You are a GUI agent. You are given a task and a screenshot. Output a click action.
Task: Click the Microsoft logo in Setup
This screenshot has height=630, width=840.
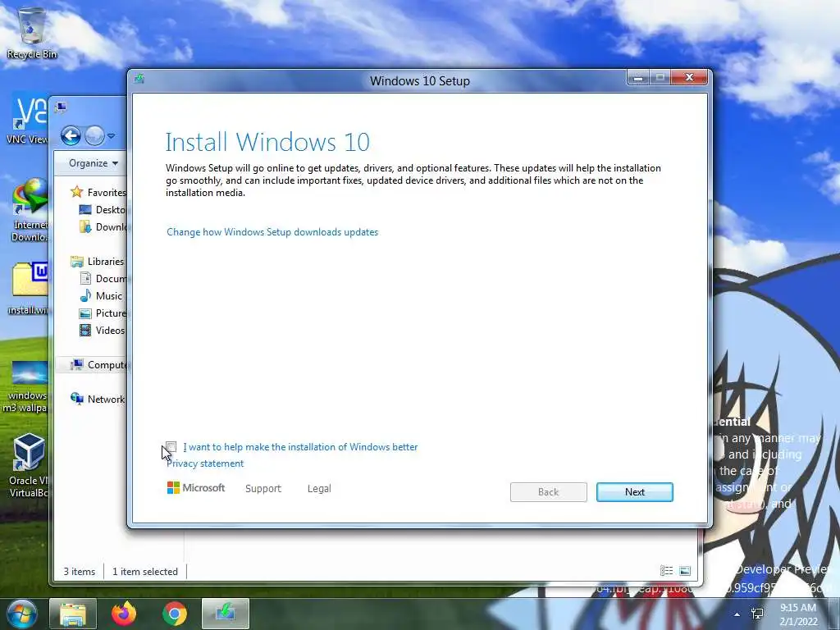click(196, 488)
